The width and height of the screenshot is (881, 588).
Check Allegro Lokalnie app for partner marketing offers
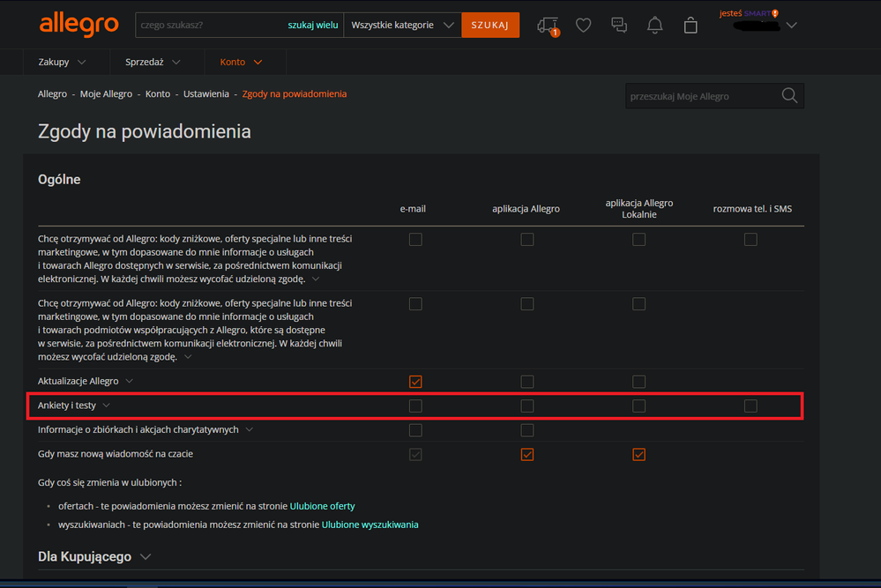pyautogui.click(x=638, y=304)
